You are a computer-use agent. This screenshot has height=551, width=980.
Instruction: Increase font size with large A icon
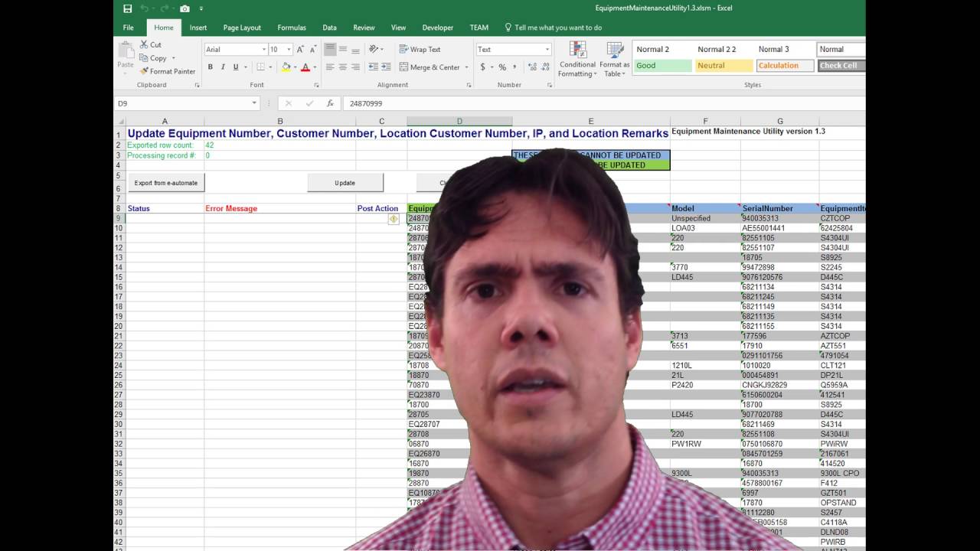(x=300, y=49)
